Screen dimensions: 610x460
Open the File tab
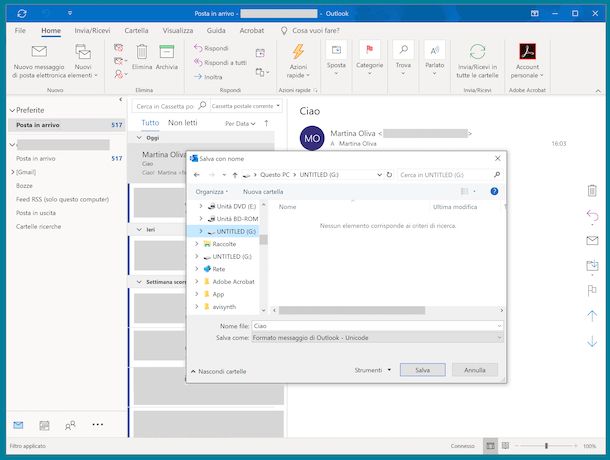click(20, 30)
